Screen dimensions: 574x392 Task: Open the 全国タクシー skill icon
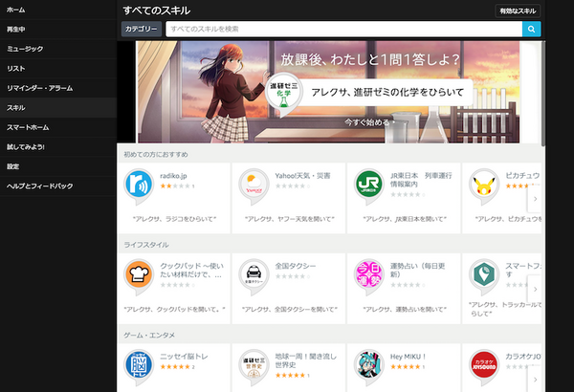(253, 277)
